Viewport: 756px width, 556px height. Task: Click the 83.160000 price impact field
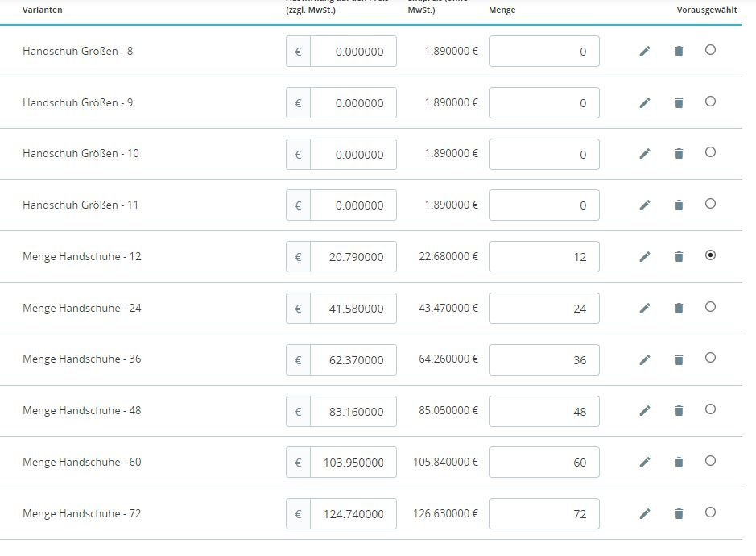click(x=353, y=412)
